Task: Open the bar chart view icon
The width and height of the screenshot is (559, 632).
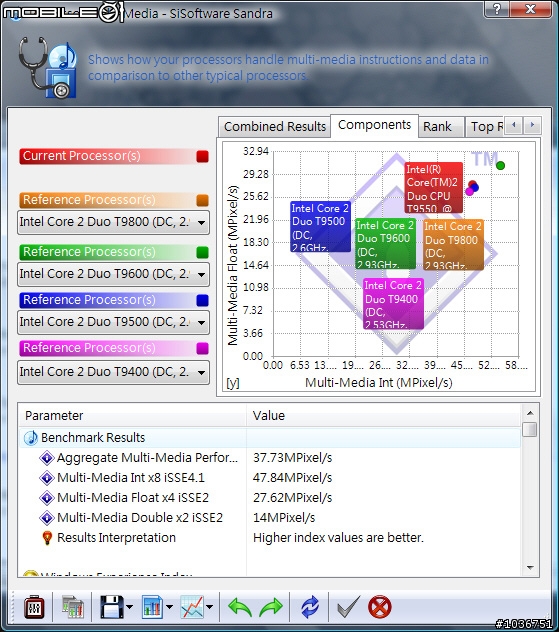Action: [152, 607]
